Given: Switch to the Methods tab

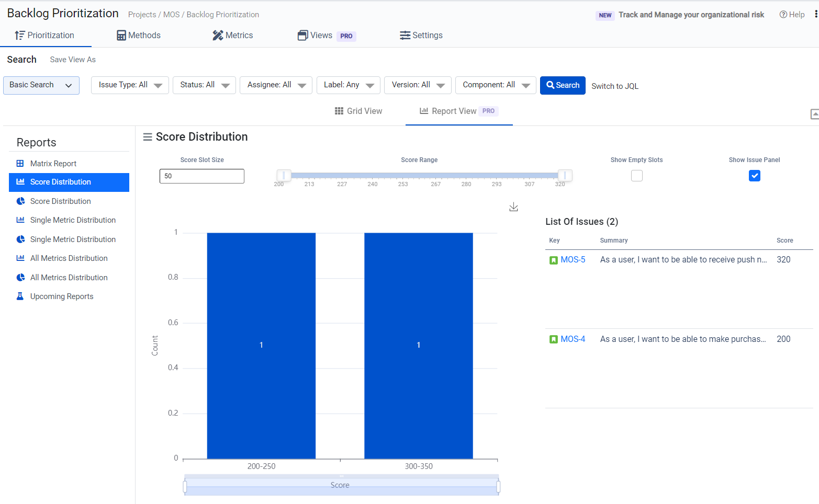Looking at the screenshot, I should (x=139, y=36).
